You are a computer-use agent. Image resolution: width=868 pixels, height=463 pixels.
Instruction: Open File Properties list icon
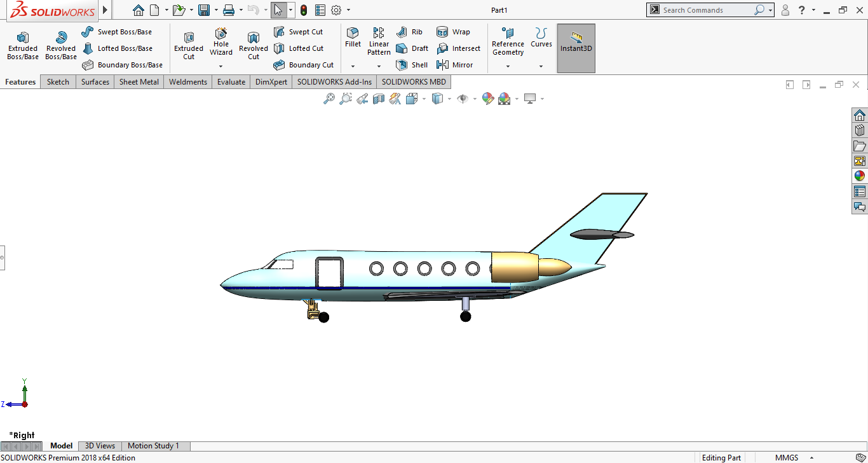(320, 10)
